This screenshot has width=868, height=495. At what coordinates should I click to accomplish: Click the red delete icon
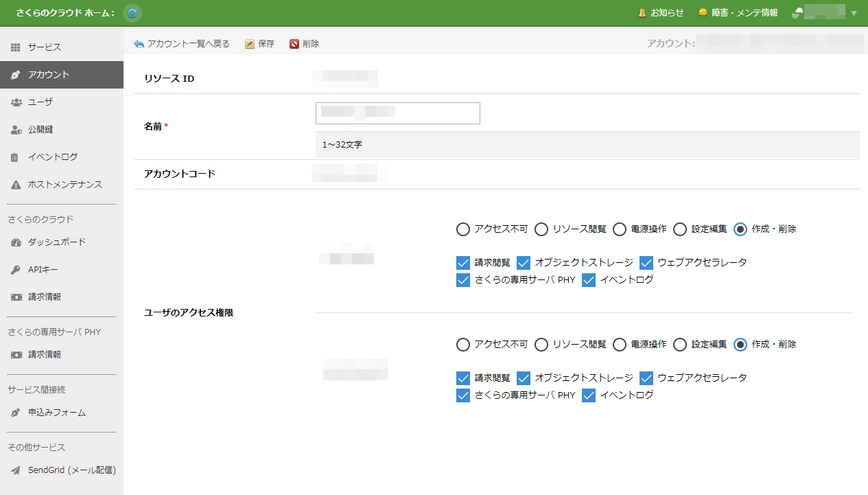(294, 44)
